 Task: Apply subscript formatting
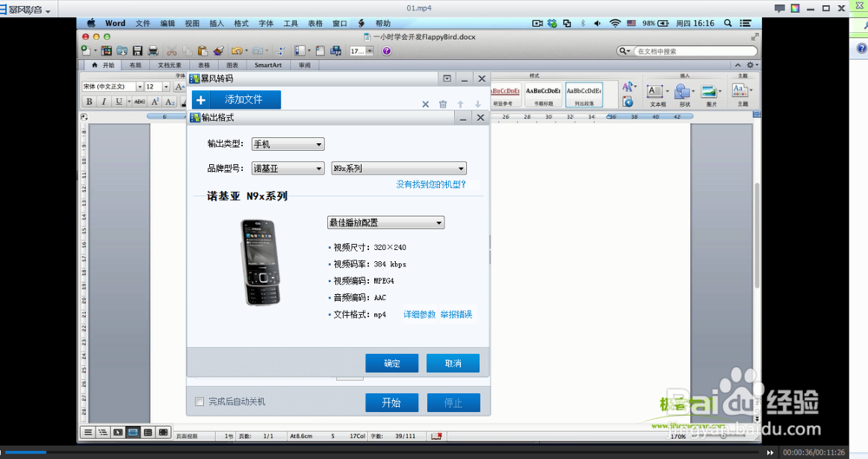pos(170,102)
